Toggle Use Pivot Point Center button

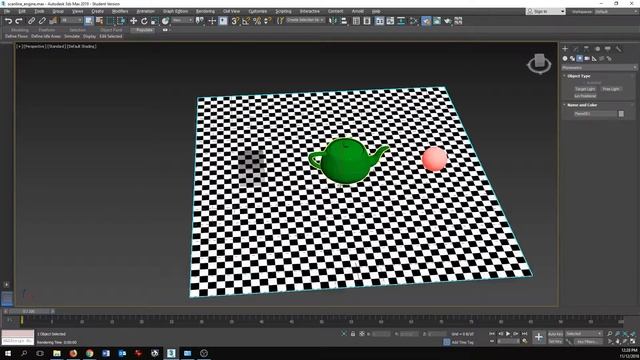[x=200, y=21]
